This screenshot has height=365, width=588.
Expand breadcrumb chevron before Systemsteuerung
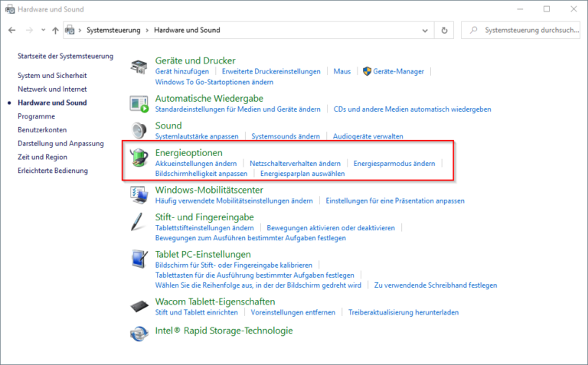point(80,31)
